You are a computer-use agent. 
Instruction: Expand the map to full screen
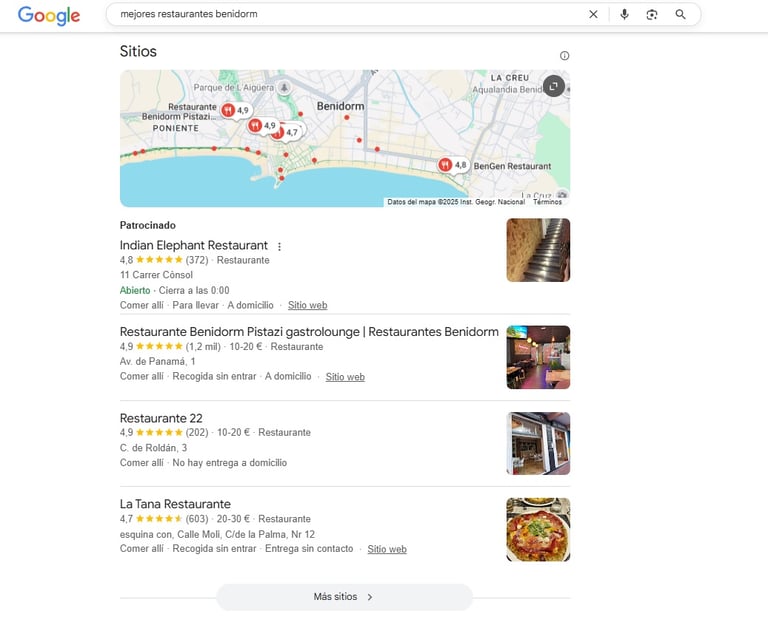554,86
